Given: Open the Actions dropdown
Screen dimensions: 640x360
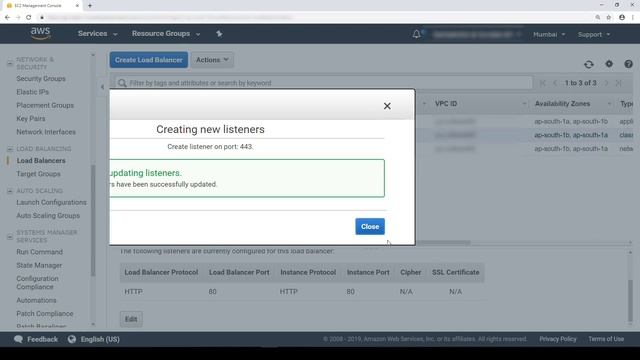Looking at the screenshot, I should click(x=212, y=60).
